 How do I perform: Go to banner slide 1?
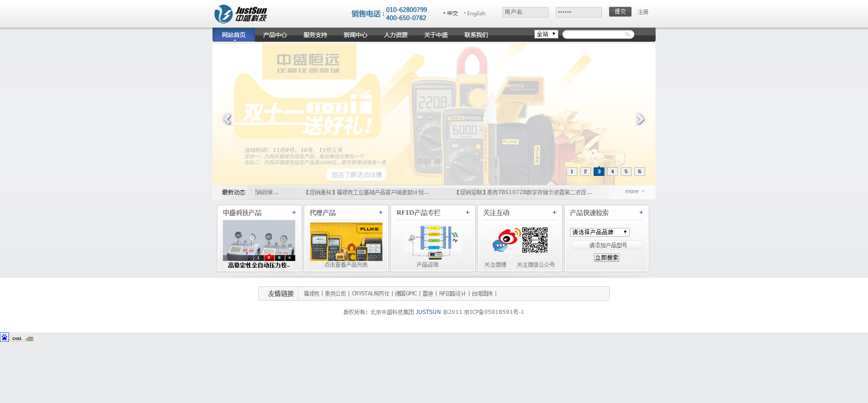(x=572, y=171)
